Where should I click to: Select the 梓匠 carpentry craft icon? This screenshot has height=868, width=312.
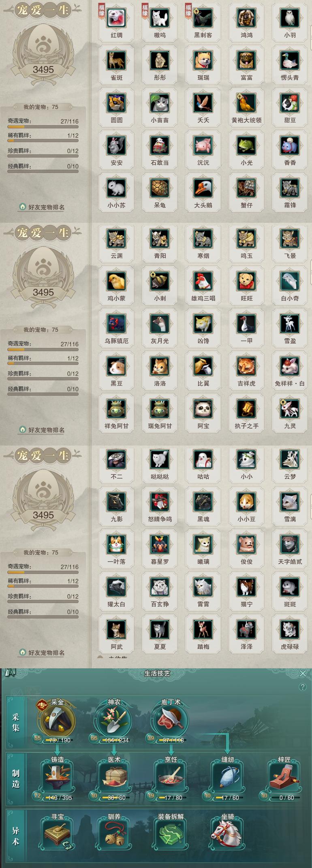coord(284,777)
